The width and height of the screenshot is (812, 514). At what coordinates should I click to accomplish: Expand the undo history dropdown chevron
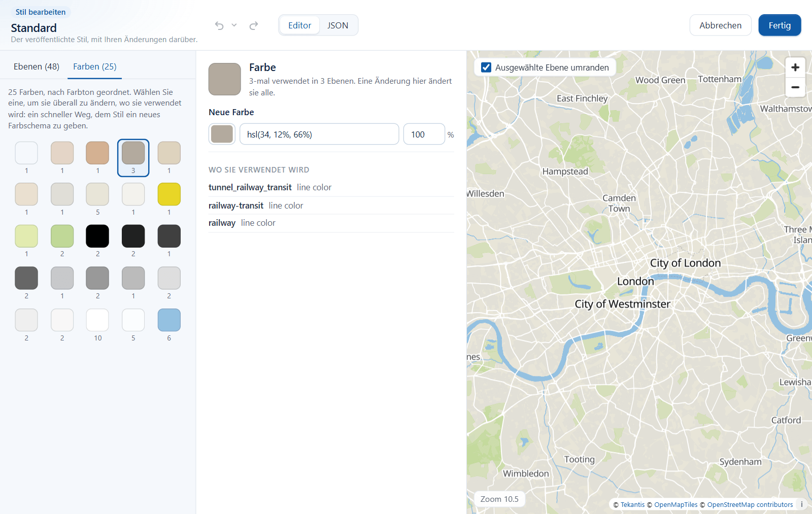pos(234,25)
